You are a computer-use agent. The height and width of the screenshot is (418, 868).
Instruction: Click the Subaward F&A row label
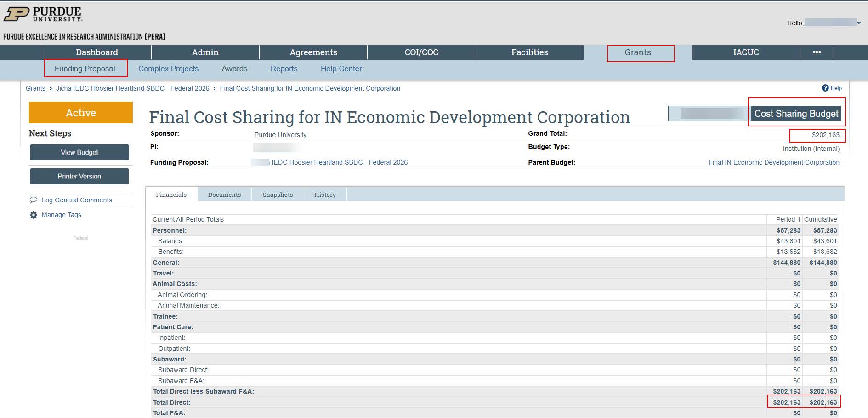point(181,381)
